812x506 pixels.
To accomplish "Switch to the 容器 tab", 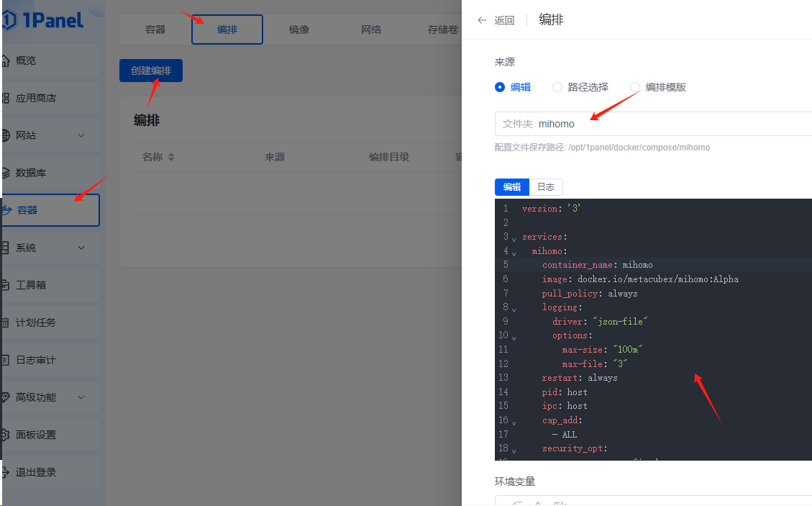I will pos(155,30).
